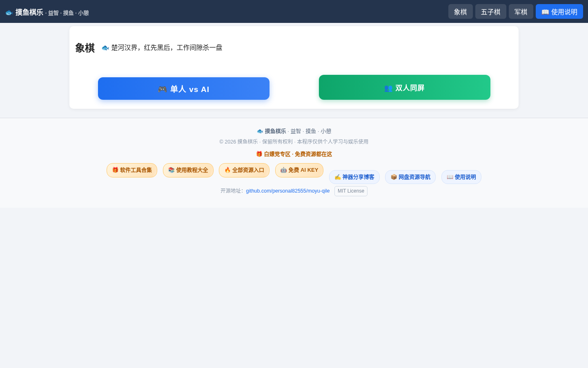This screenshot has width=588, height=368.
Task: Open the github.com moyu-qile repository link
Action: (288, 191)
